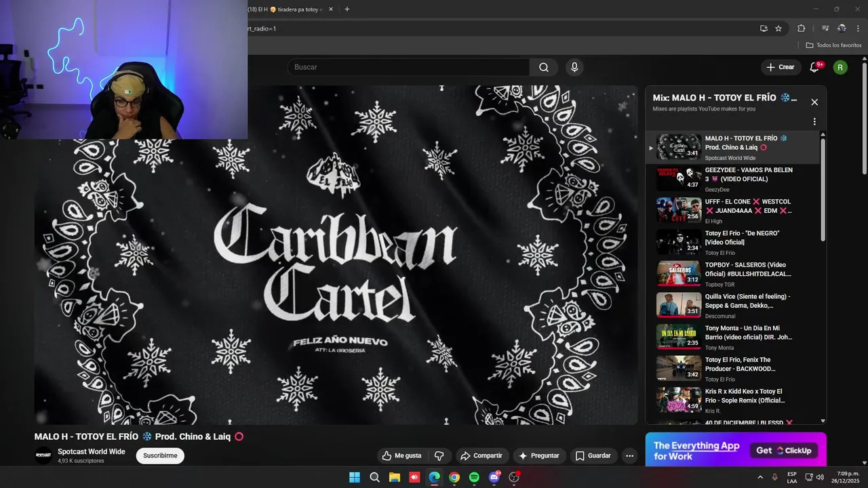
Task: Click playlist panel vertical scrollbar
Action: (x=823, y=190)
